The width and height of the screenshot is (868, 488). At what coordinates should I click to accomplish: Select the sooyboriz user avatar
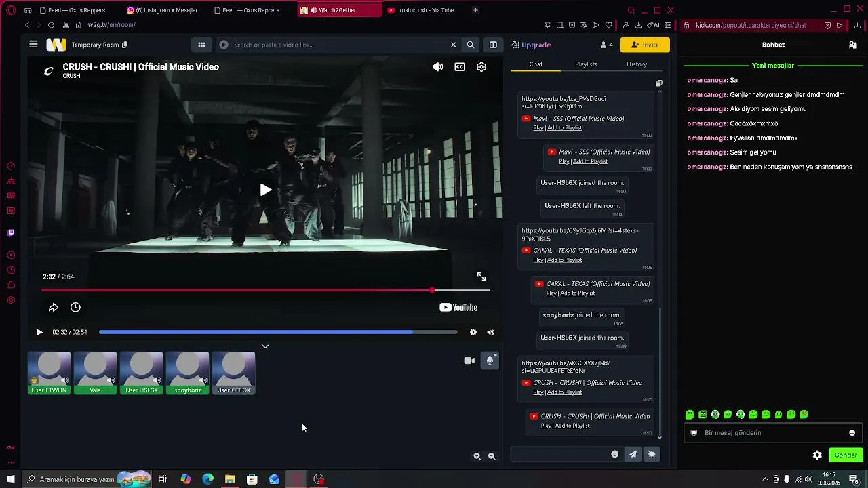(188, 373)
